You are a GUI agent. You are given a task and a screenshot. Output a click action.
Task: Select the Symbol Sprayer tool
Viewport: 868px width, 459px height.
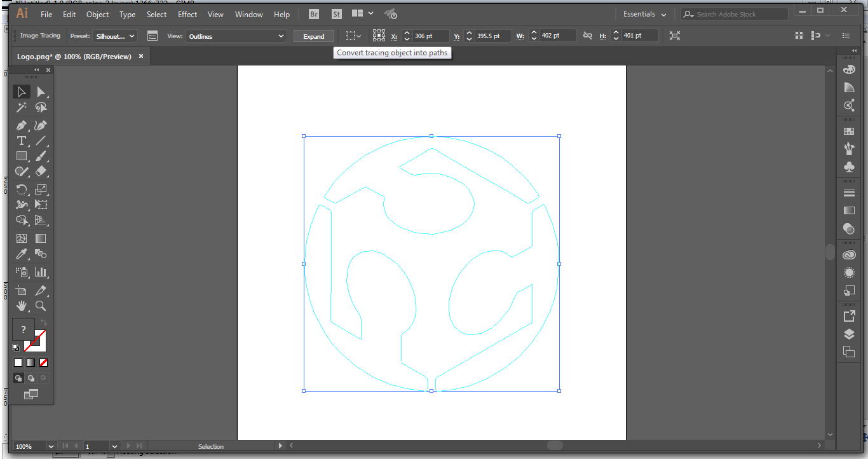22,272
